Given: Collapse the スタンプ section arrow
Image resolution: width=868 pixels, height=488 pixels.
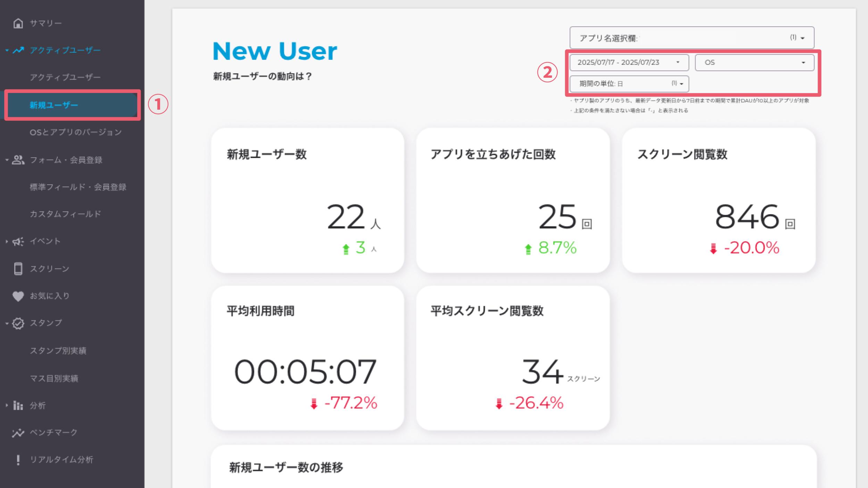Looking at the screenshot, I should point(7,323).
